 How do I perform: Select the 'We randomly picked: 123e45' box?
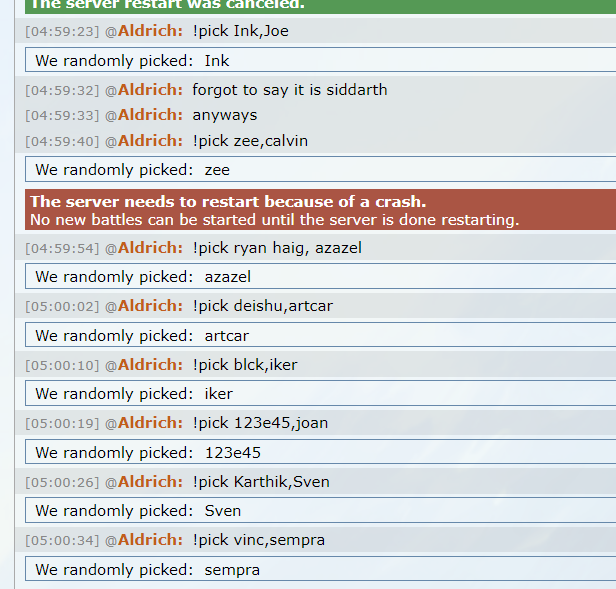tap(320, 452)
